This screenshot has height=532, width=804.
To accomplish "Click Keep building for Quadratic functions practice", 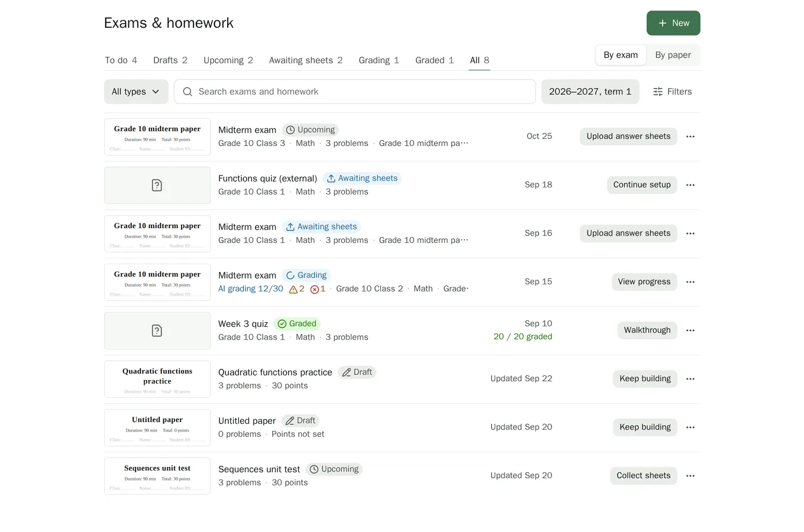I will click(645, 379).
